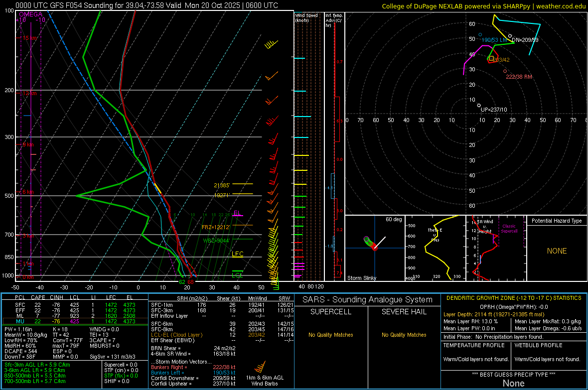Click the Corfidi Downshear vector line
Viewport: 588px width, 390px height.
click(193, 378)
